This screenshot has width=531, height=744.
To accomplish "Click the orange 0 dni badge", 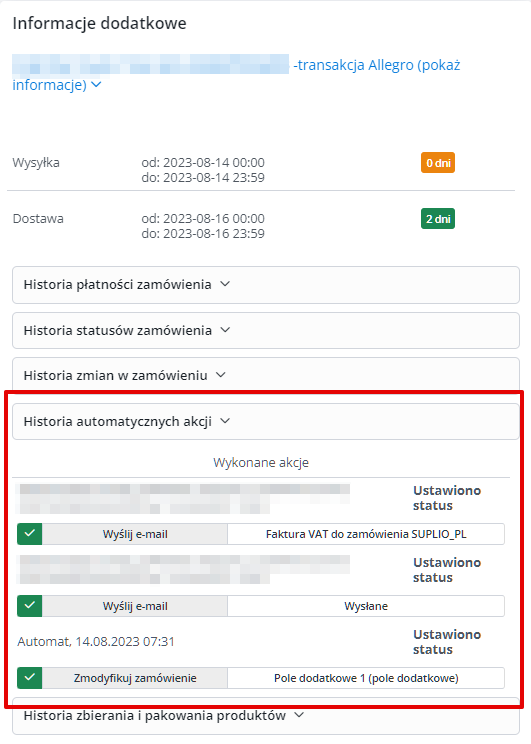I will click(438, 163).
